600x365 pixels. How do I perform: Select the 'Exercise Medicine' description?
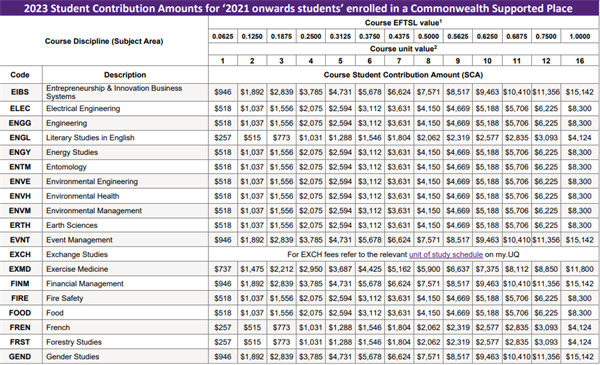pos(77,269)
